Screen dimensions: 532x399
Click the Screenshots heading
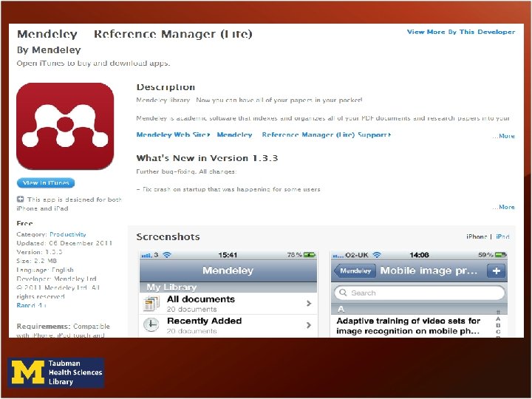(168, 237)
